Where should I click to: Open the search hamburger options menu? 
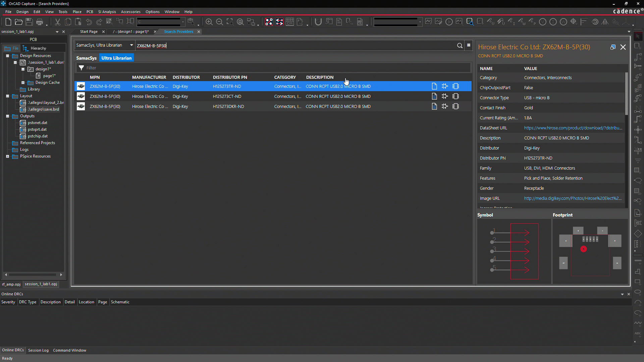[469, 45]
